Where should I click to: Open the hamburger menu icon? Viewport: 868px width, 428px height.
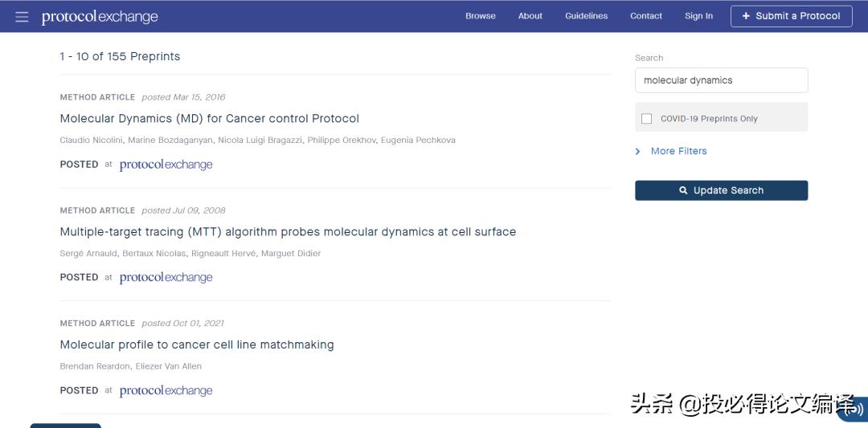[22, 17]
